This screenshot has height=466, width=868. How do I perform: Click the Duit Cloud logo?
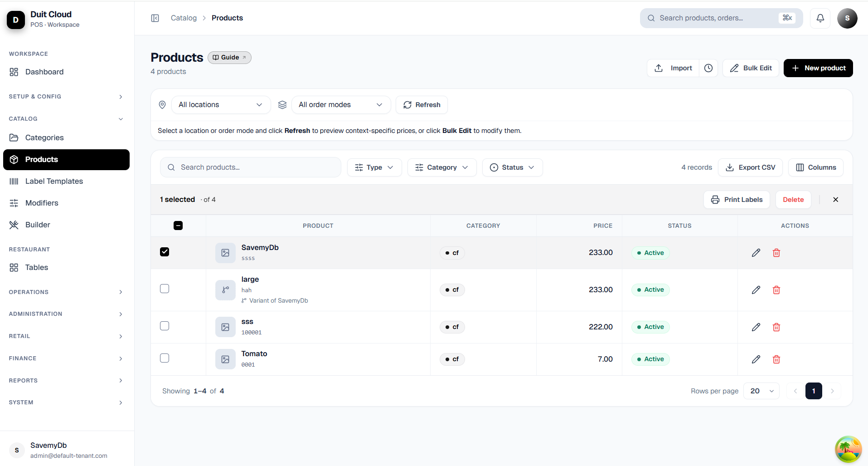pos(16,20)
